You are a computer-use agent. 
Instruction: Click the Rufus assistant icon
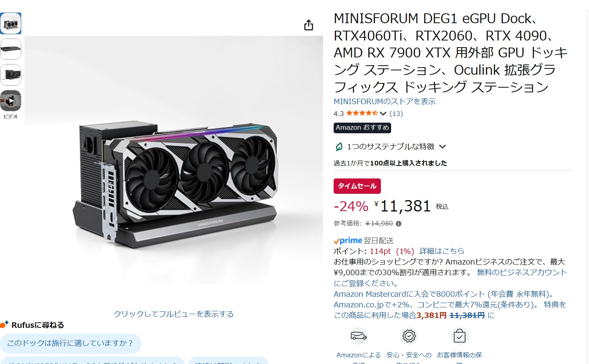pos(4,324)
